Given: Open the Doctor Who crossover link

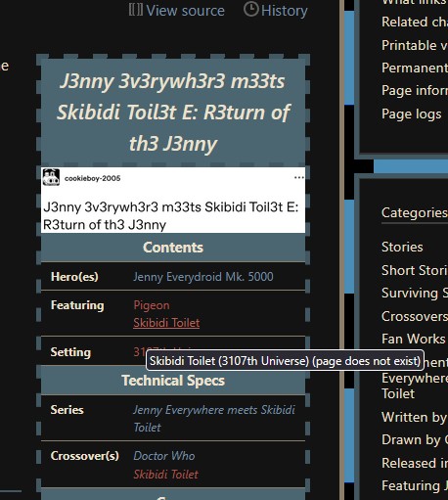Looking at the screenshot, I should (x=164, y=456).
